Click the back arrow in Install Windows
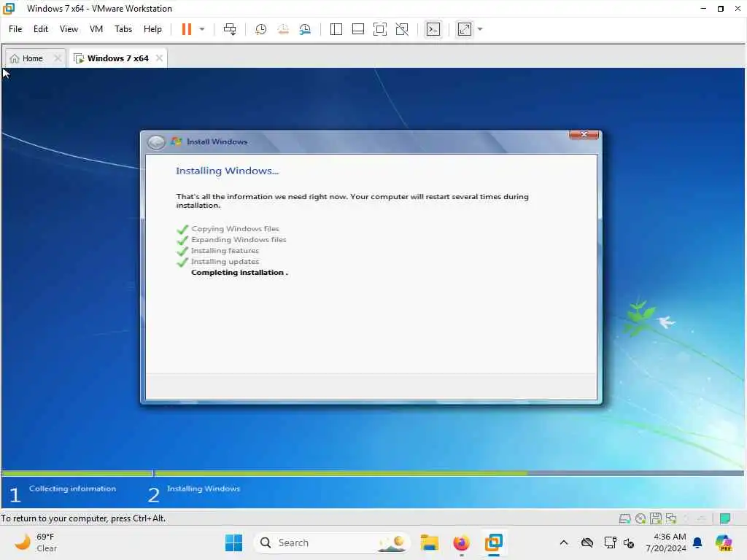This screenshot has width=747, height=560. click(x=156, y=142)
